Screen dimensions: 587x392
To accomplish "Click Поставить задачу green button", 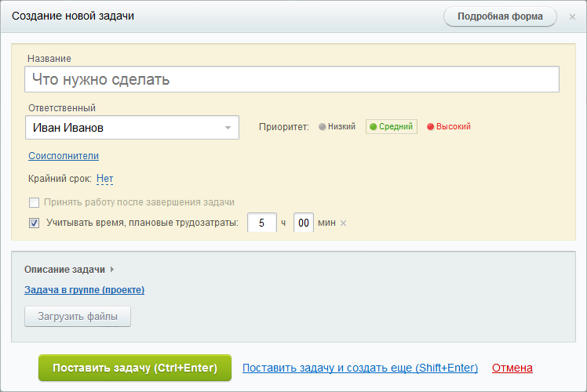I will pos(135,368).
